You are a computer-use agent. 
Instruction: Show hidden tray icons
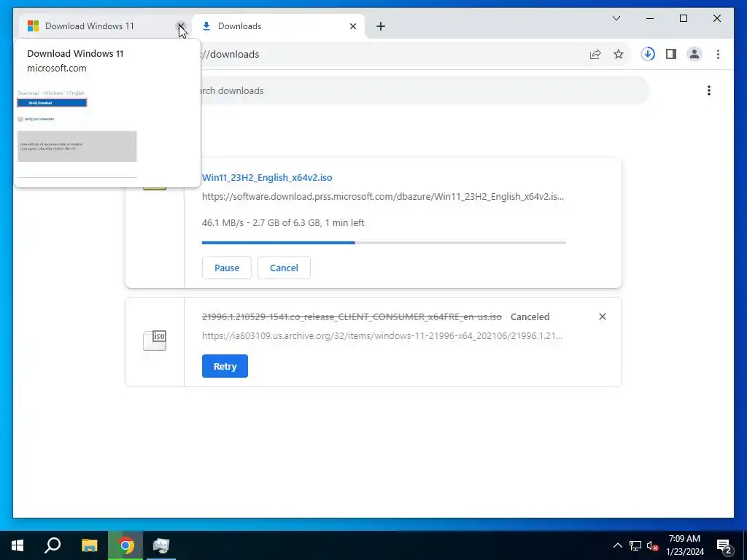pyautogui.click(x=617, y=545)
